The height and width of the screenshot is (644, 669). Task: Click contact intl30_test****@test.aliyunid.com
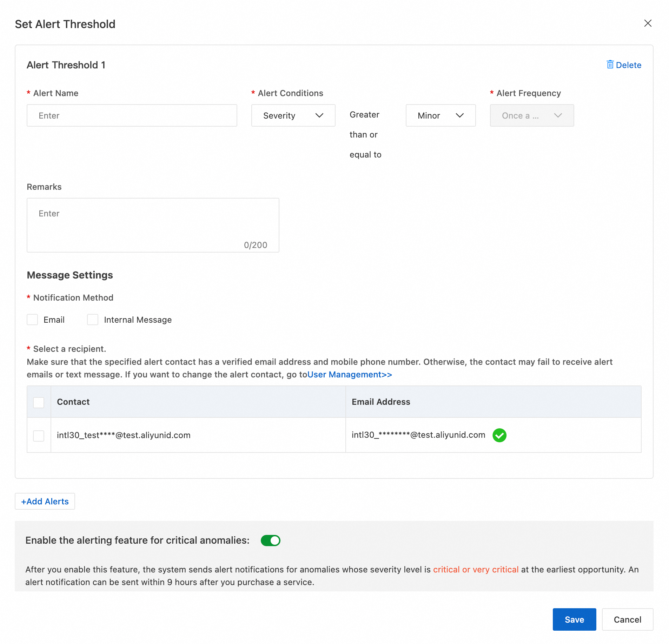point(124,435)
